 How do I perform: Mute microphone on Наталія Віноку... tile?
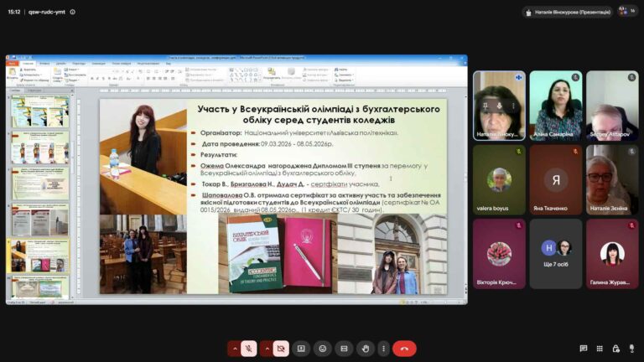(500, 106)
